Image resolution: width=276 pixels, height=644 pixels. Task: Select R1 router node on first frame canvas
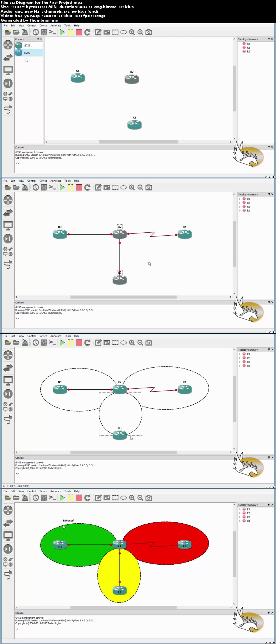click(x=78, y=77)
